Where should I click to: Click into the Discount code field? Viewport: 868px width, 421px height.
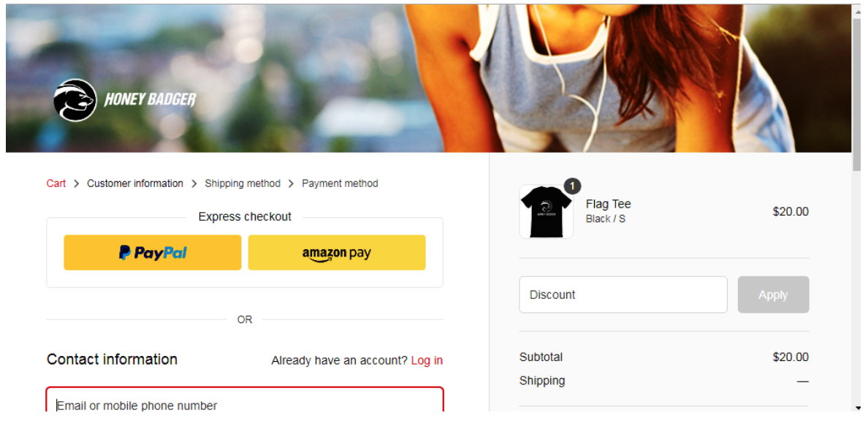click(x=623, y=295)
